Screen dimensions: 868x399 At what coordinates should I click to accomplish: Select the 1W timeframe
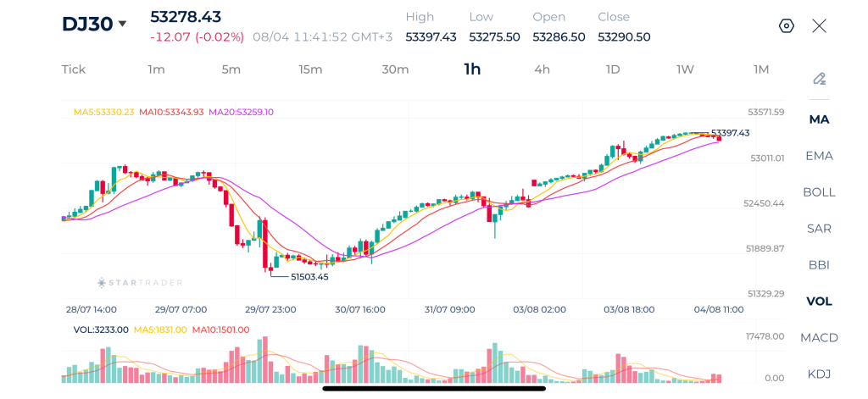coord(685,69)
